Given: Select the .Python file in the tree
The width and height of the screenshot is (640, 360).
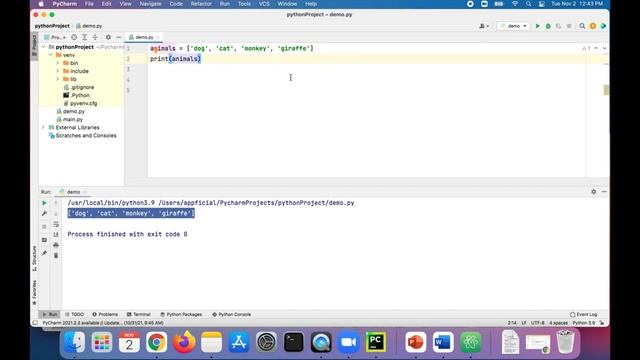Looking at the screenshot, I should click(76, 95).
